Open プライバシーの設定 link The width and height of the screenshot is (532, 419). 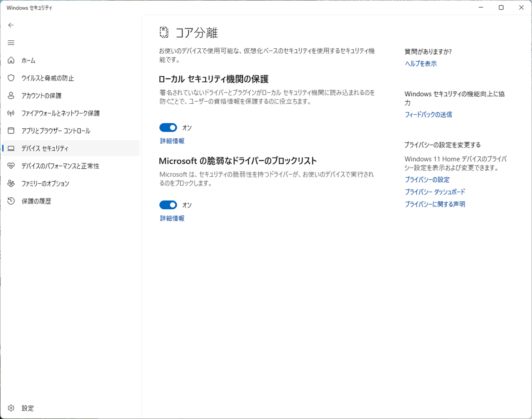click(x=427, y=180)
